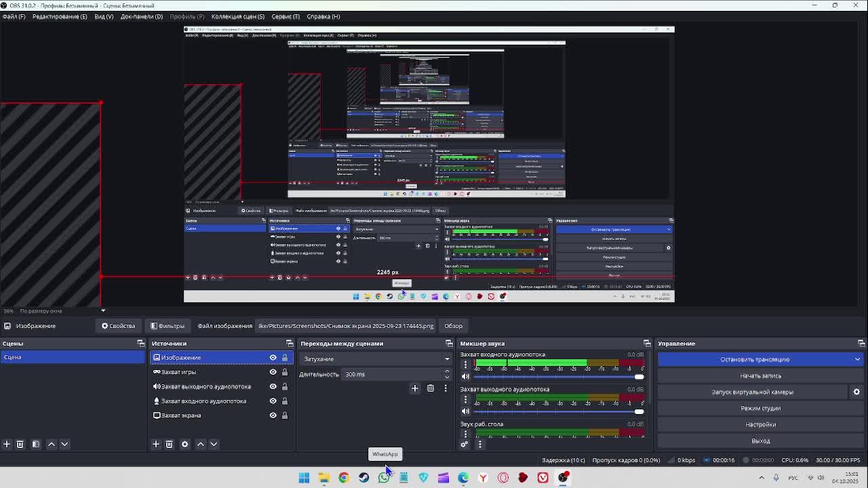The width and height of the screenshot is (868, 488).
Task: Open advanced audio properties gears icon
Action: click(x=465, y=445)
